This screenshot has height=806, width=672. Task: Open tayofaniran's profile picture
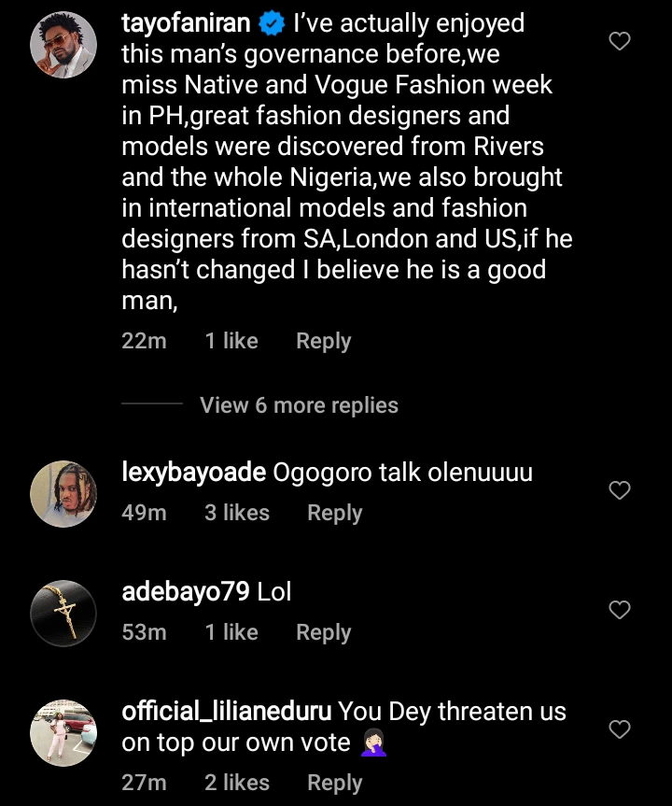pos(64,47)
